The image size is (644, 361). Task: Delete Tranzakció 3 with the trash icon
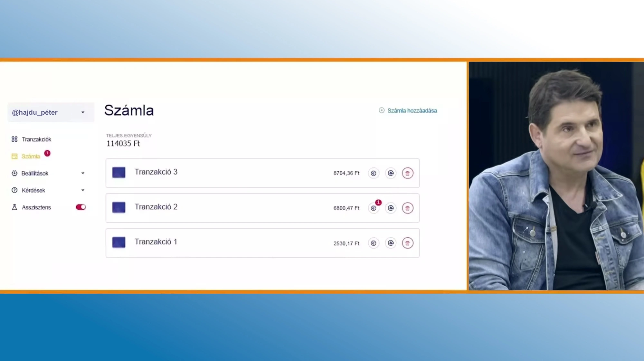pos(408,173)
